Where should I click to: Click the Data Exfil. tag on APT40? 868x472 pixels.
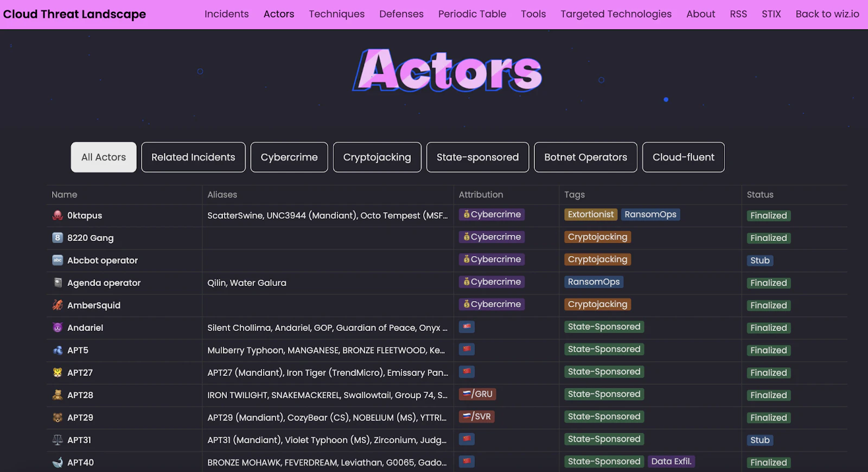tap(671, 462)
